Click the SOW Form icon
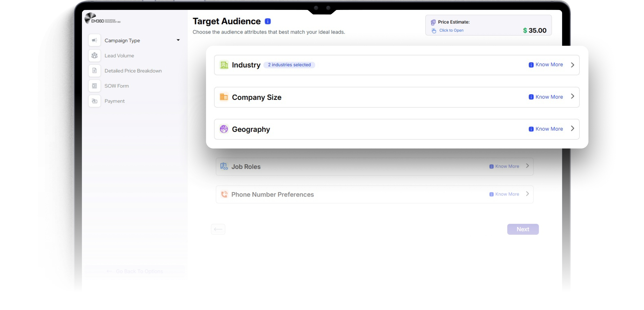Screen dimensions: 644x310 [x=94, y=86]
